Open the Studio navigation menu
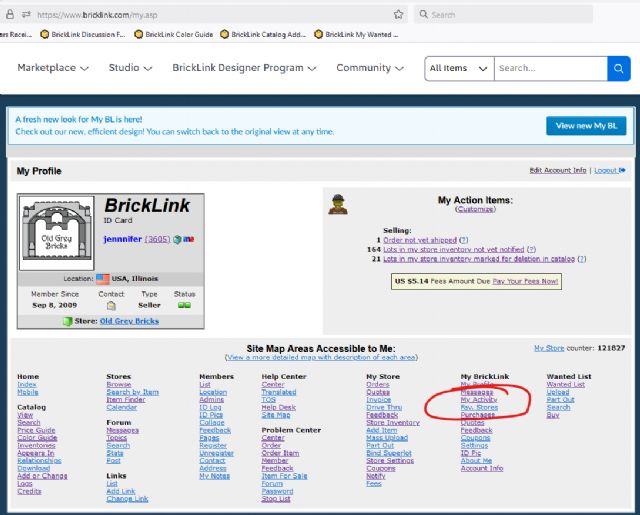The width and height of the screenshot is (640, 515). point(130,68)
